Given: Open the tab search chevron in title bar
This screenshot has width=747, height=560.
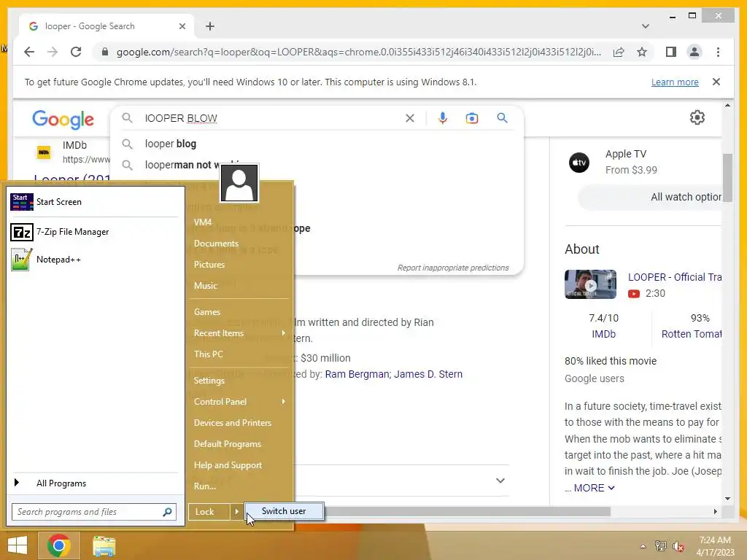Looking at the screenshot, I should (x=645, y=26).
